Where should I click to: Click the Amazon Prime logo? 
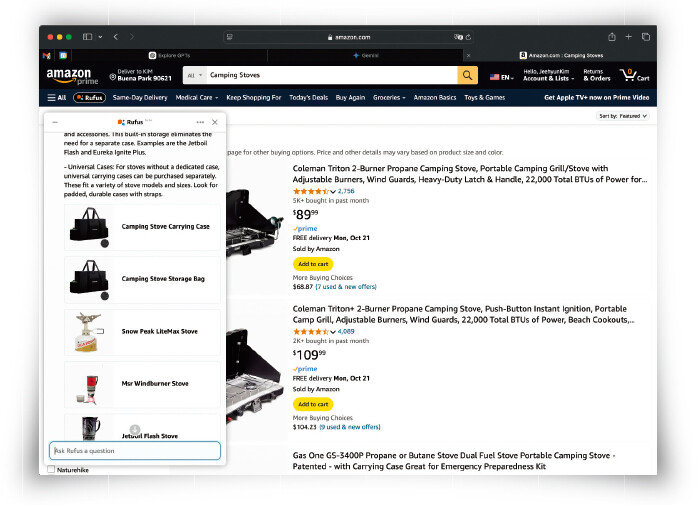click(x=68, y=76)
